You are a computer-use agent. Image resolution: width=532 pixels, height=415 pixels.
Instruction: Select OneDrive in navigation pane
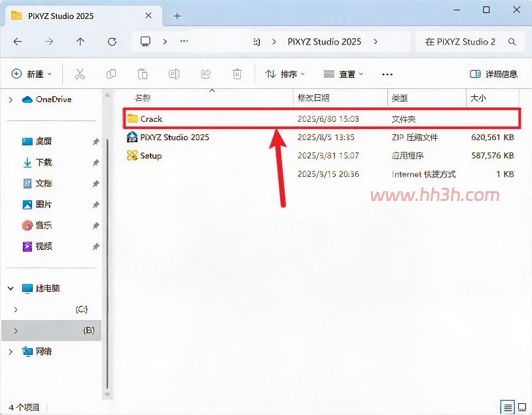coord(47,99)
